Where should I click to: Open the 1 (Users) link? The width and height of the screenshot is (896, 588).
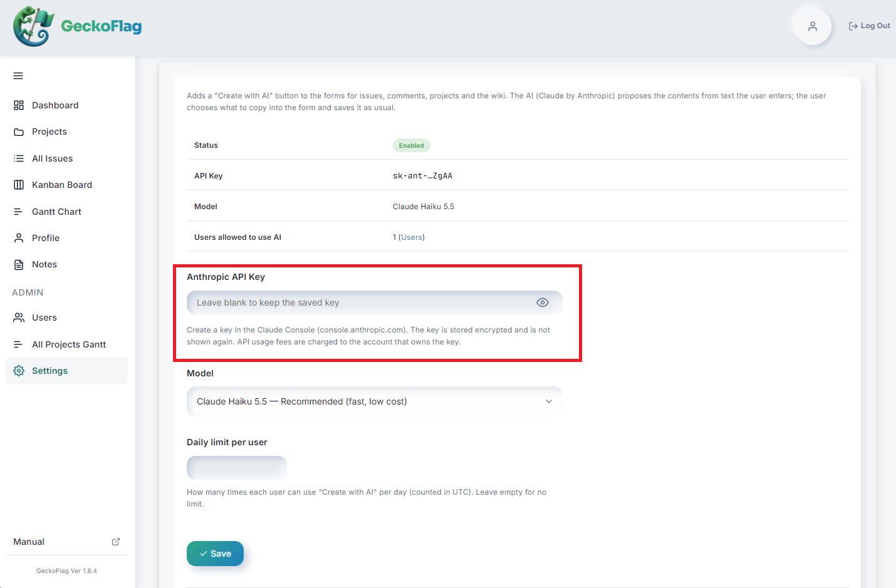[409, 237]
